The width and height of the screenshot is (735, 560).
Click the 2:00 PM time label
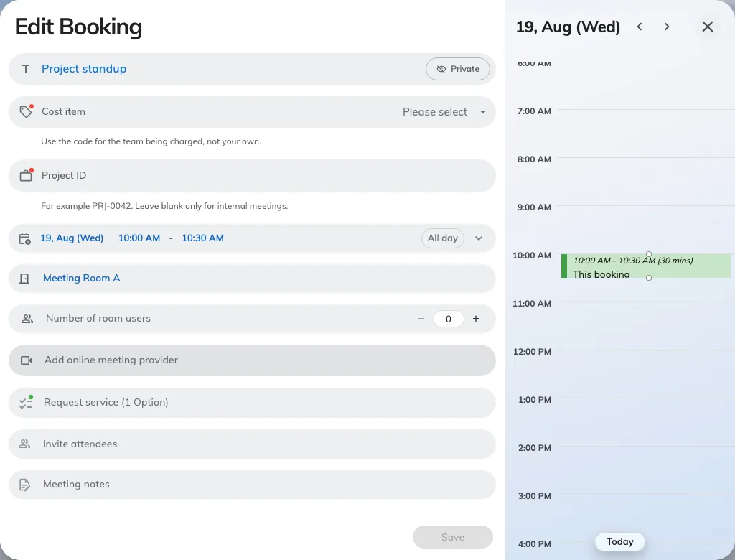[x=534, y=448]
